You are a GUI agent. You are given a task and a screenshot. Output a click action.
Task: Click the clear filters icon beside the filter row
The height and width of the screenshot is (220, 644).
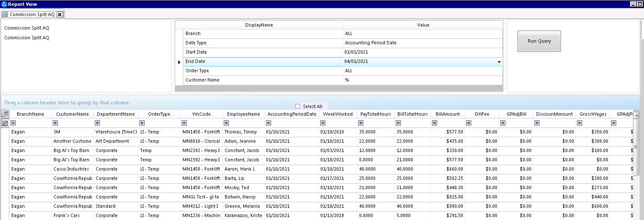[x=5, y=123]
